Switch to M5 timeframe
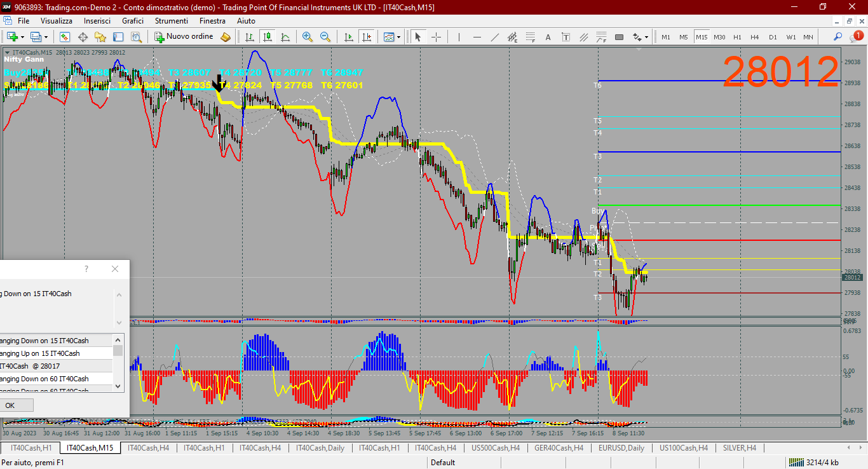This screenshot has width=868, height=469. pos(684,37)
